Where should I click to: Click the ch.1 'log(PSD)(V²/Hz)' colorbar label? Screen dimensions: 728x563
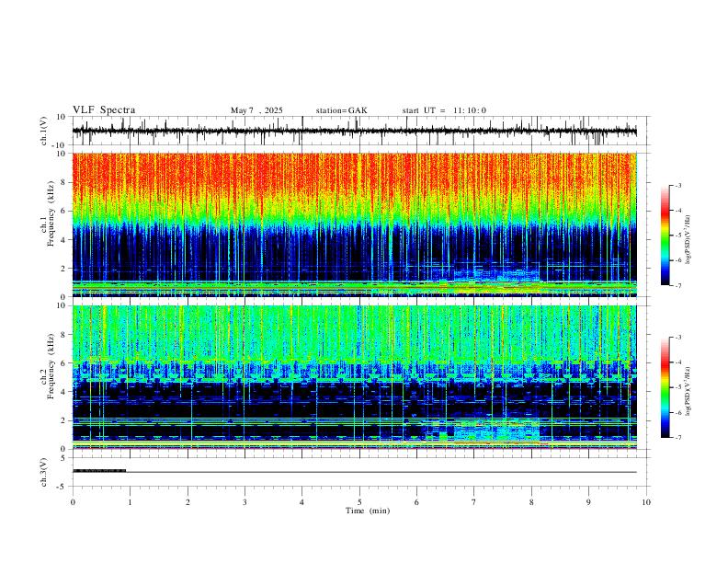pos(688,239)
